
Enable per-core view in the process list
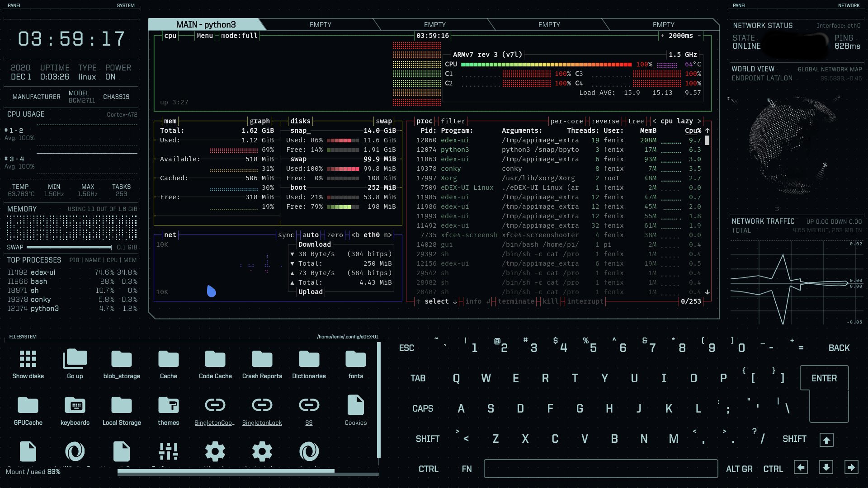566,121
